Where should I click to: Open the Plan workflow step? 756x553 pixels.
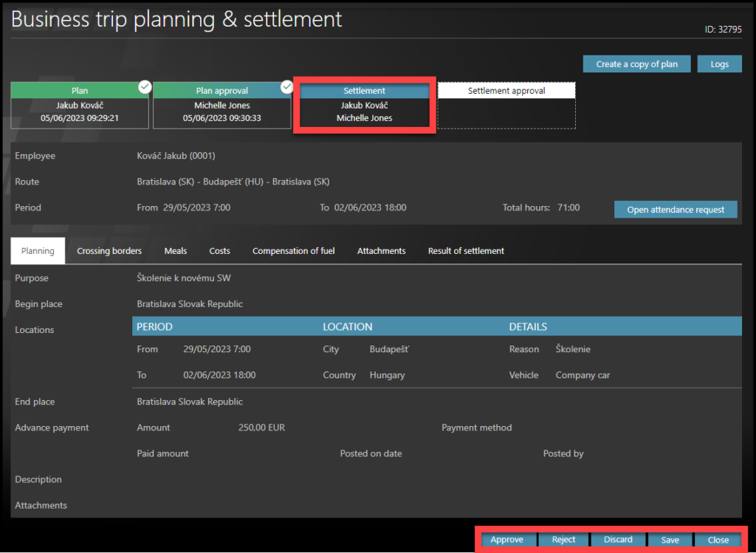pos(80,106)
